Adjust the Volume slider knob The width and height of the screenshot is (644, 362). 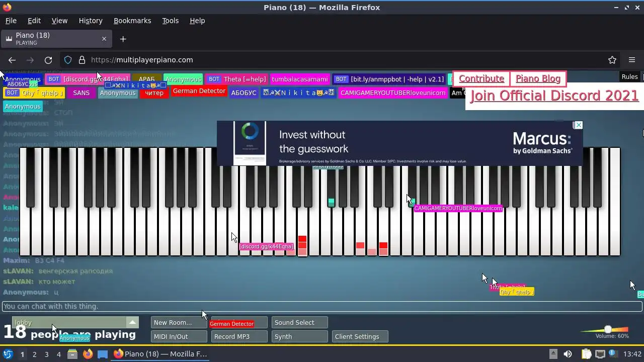[608, 329]
